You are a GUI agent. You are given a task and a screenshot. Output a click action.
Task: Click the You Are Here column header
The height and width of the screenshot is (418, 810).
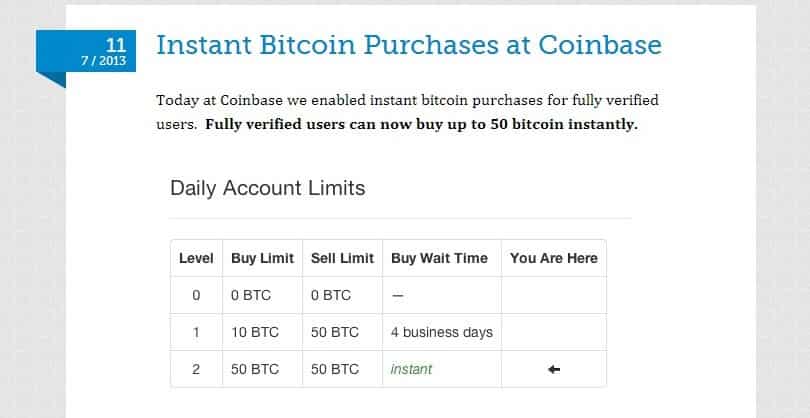(x=554, y=258)
